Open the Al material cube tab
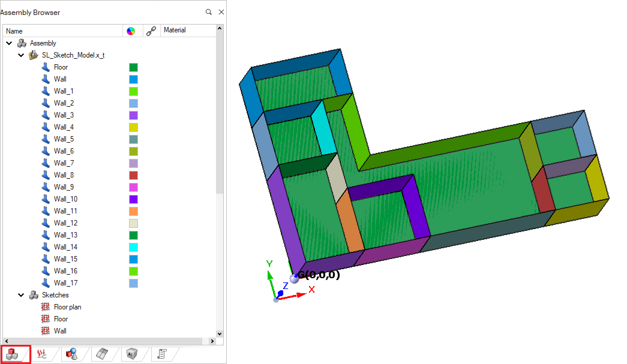627x364 pixels. click(x=131, y=354)
